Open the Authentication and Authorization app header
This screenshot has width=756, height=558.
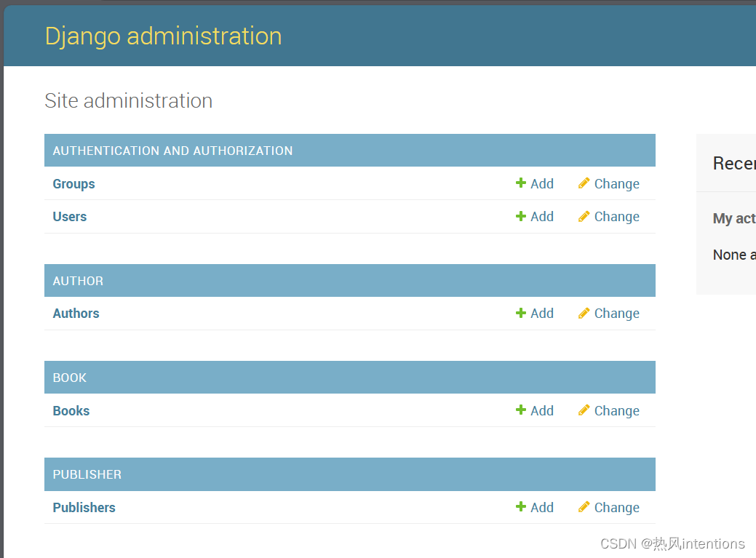(x=172, y=151)
